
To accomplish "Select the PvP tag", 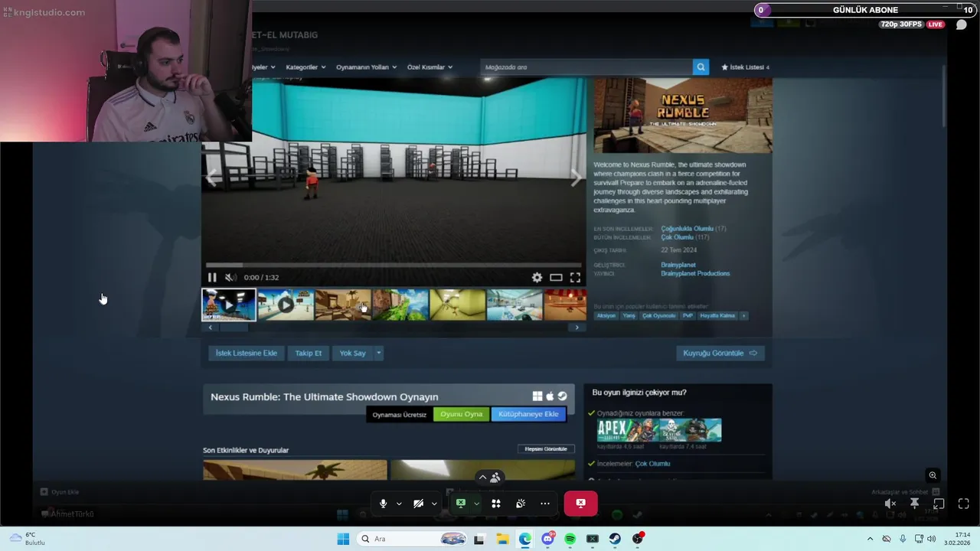I will click(688, 315).
